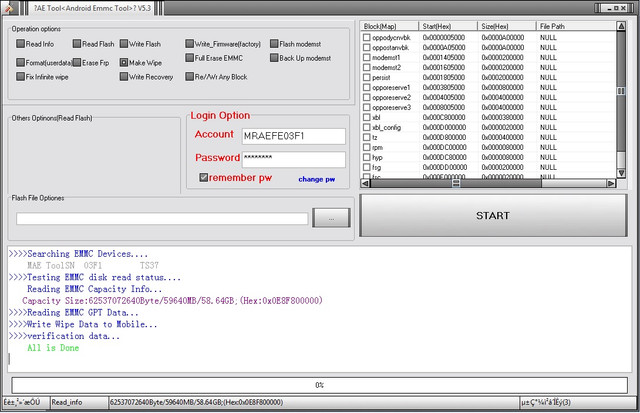The image size is (640, 413).
Task: Select the Write Flash option
Action: click(x=123, y=44)
